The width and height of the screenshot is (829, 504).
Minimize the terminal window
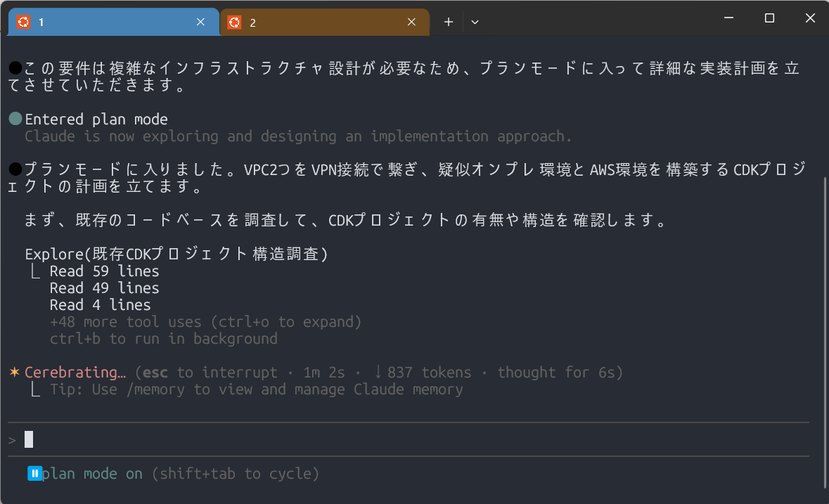pos(729,18)
